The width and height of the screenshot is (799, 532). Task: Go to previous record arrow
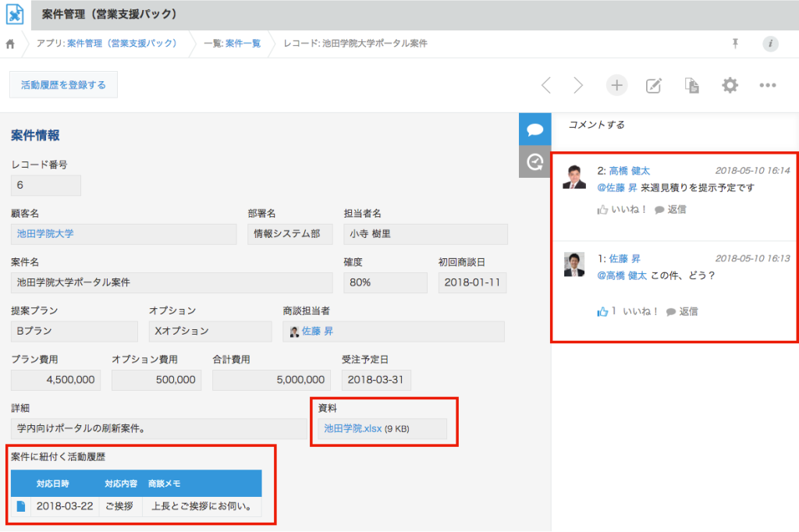click(546, 85)
